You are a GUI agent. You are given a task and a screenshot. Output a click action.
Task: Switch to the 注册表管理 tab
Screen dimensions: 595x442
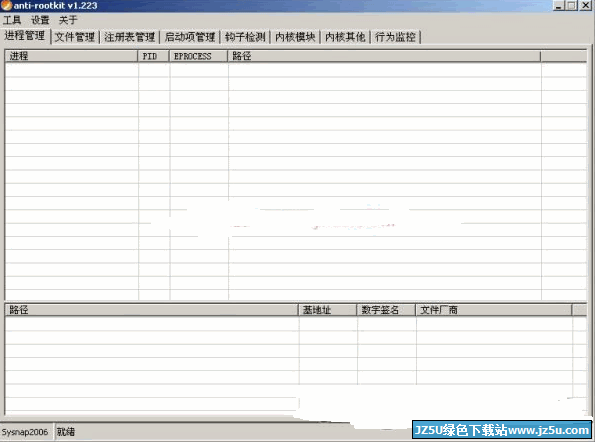[x=130, y=37]
